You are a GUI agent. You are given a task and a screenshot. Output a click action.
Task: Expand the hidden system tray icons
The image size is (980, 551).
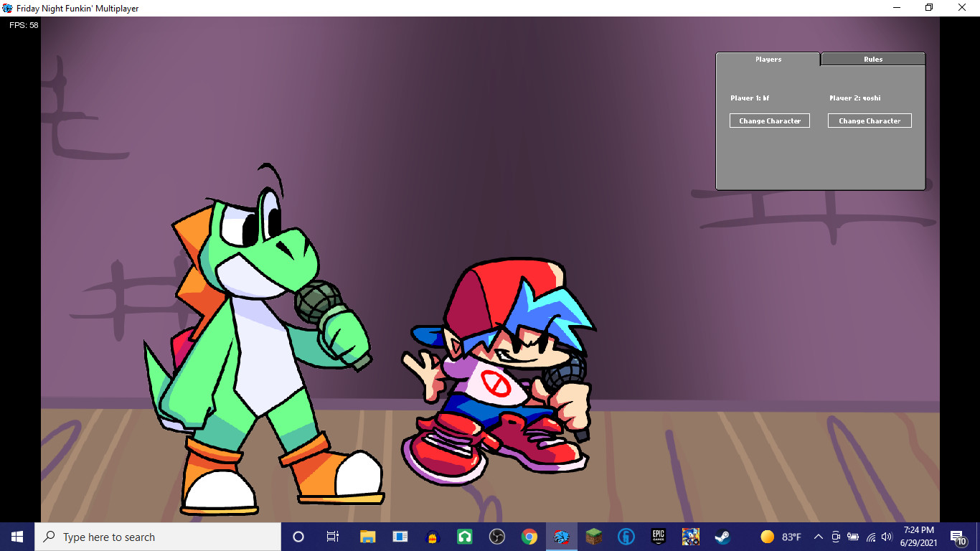point(819,536)
